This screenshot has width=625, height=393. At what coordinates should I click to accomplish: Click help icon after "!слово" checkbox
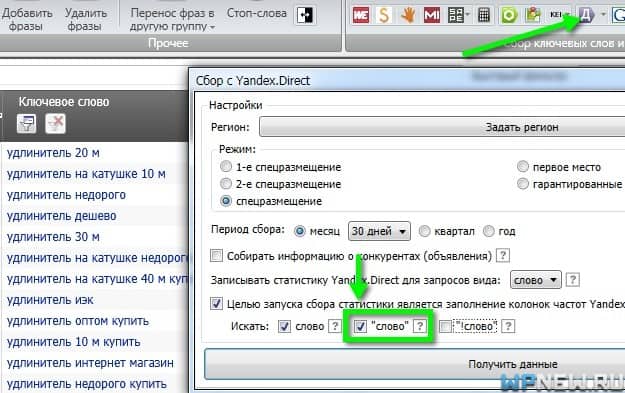pos(508,326)
